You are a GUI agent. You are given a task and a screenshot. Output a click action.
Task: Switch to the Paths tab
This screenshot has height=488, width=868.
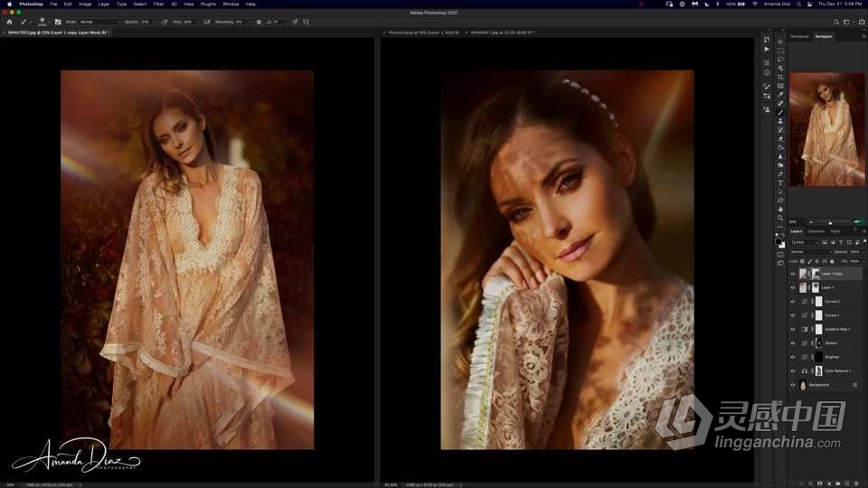(x=835, y=231)
